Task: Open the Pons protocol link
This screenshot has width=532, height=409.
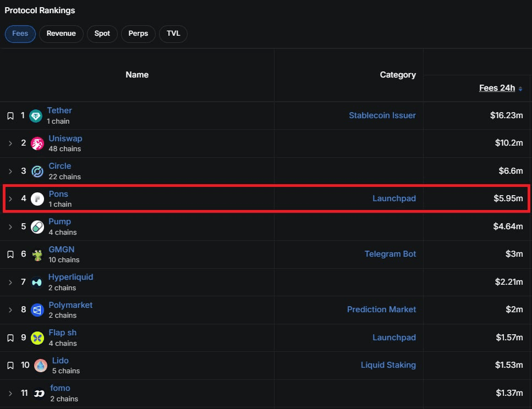Action: [x=58, y=194]
